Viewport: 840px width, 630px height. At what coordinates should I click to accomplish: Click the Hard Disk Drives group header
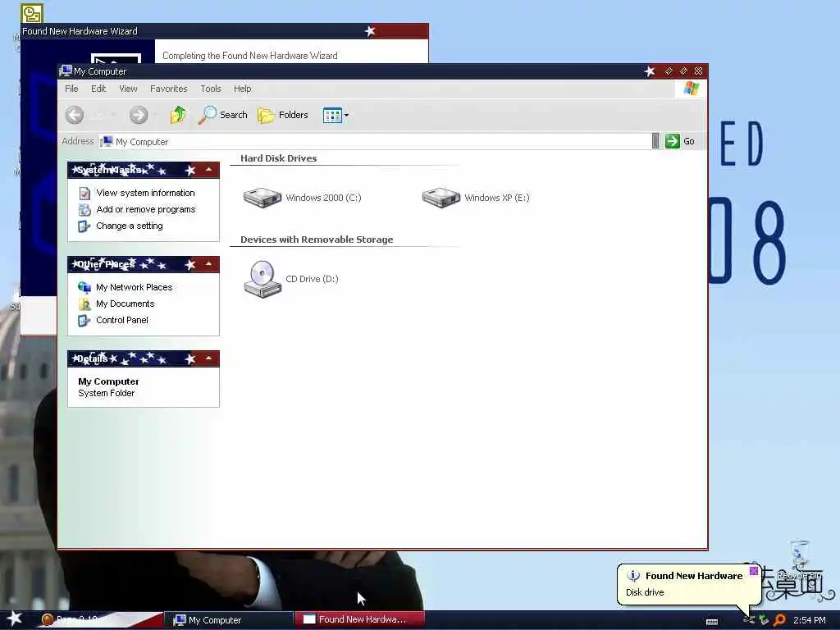click(278, 158)
